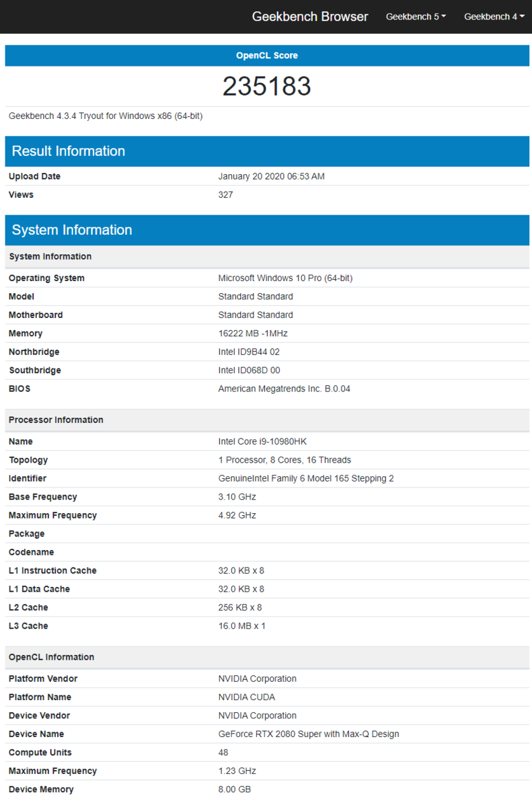Viewport: 532px width, 807px height.
Task: Expand the Geekbench 5 dropdown menu
Action: (x=416, y=17)
